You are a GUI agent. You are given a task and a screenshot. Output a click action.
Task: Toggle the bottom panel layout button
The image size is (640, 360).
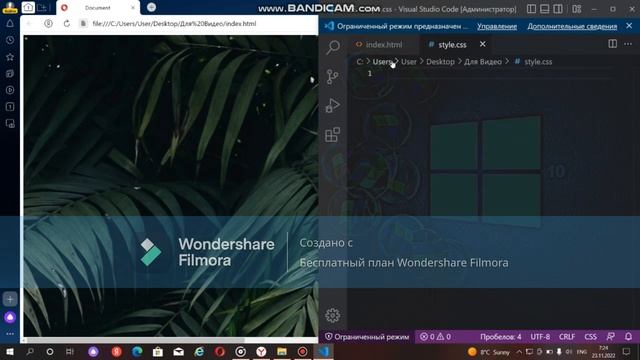click(x=544, y=9)
